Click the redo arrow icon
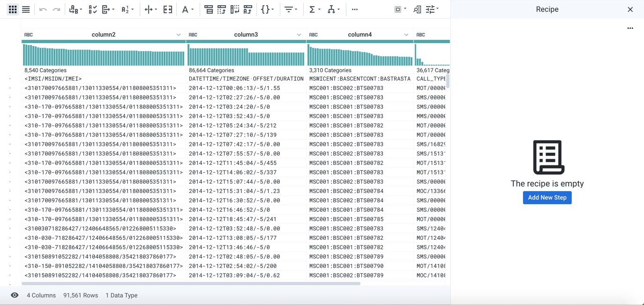This screenshot has width=644, height=305. [56, 9]
